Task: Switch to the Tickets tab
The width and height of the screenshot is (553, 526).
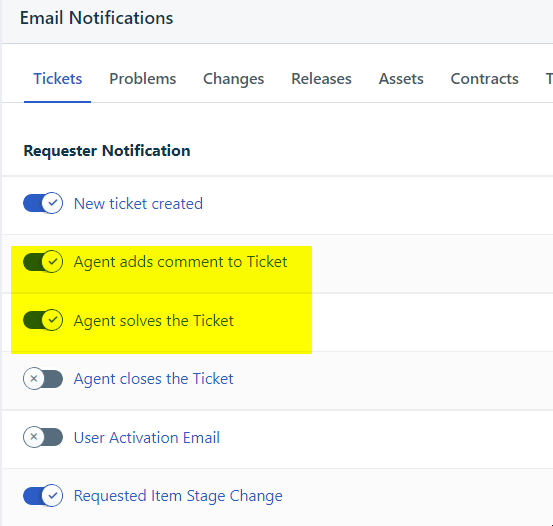Action: pyautogui.click(x=57, y=79)
